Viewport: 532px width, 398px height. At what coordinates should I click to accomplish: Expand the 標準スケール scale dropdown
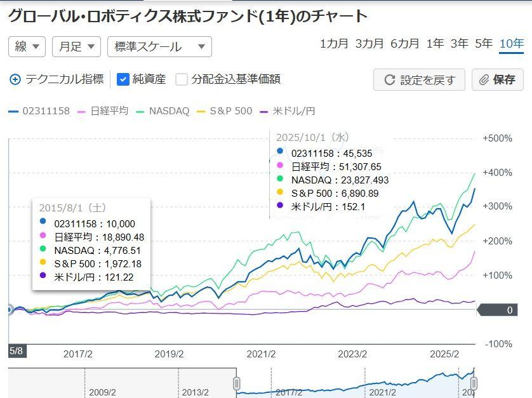159,46
